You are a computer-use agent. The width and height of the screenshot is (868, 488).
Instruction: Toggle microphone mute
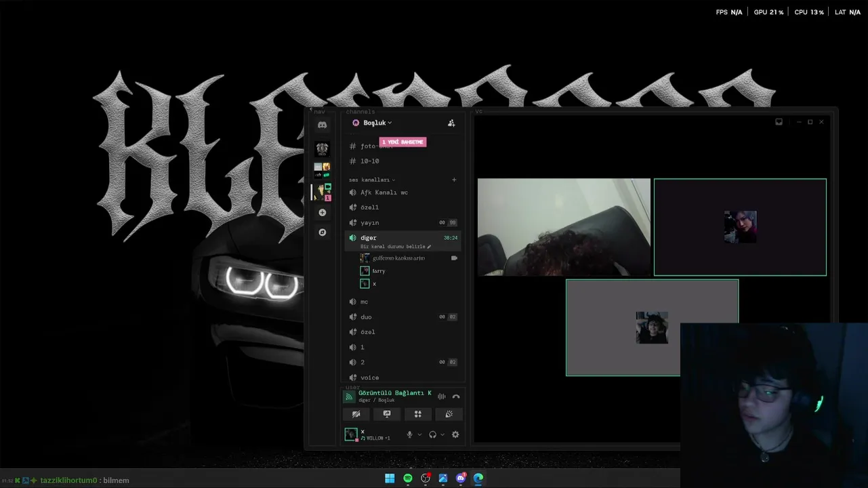pos(409,434)
